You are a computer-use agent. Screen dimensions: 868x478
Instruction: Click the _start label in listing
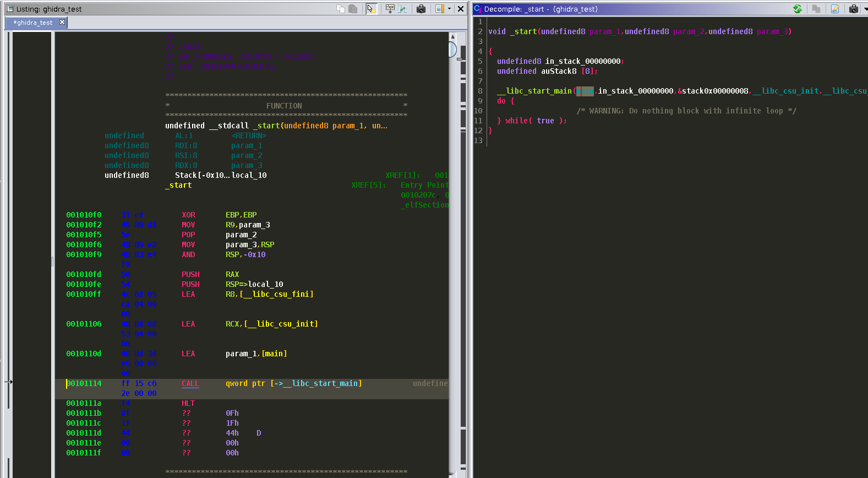coord(178,185)
